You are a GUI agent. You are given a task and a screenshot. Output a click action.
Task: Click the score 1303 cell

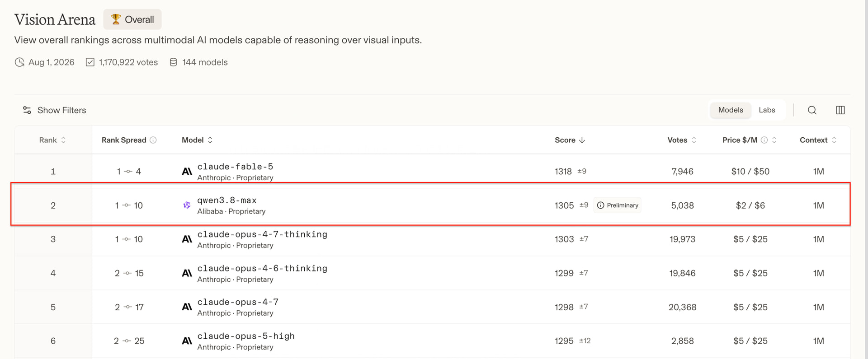coord(564,239)
